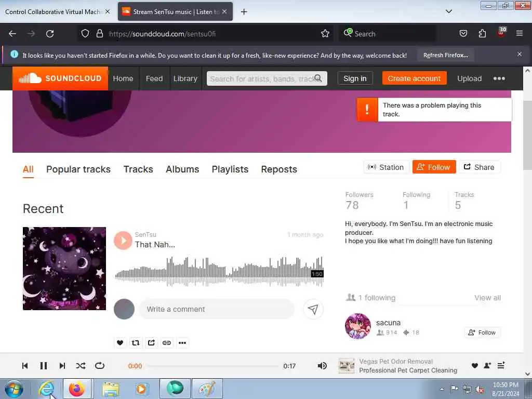The height and width of the screenshot is (399, 532).
Task: Select Playlists tab
Action: (230, 169)
